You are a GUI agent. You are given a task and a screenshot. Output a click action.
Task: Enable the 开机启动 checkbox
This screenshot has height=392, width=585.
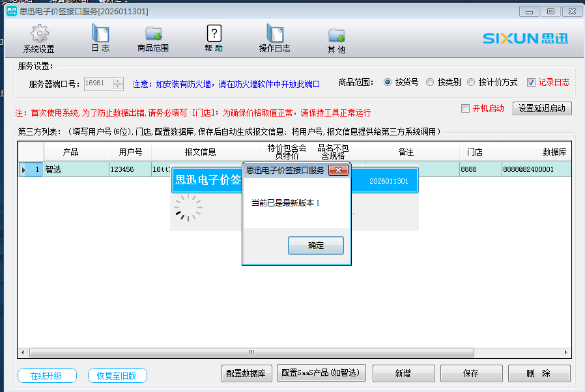pyautogui.click(x=465, y=108)
